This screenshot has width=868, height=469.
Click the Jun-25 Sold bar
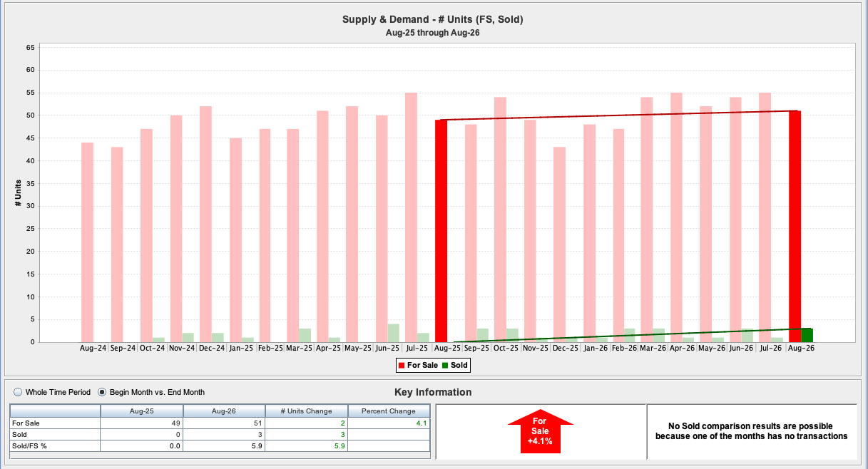pos(393,333)
